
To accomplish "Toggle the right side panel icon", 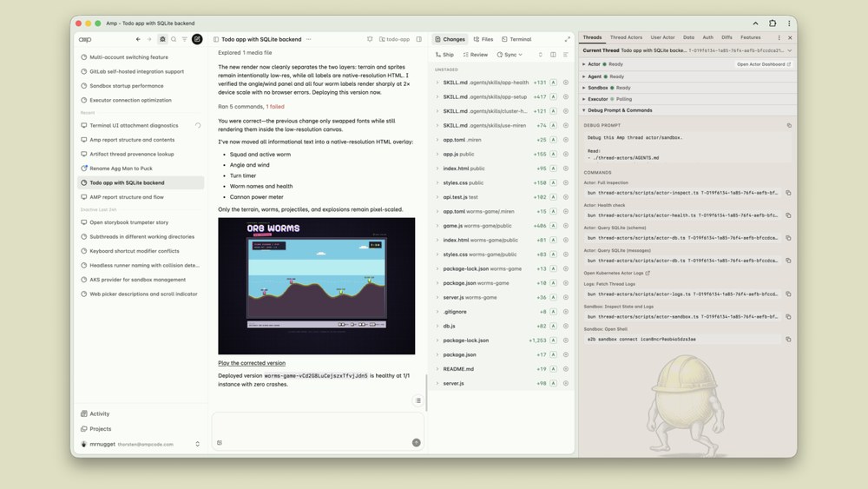I will pos(419,39).
